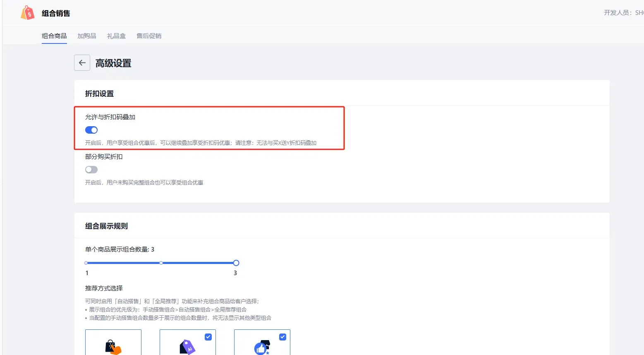The width and height of the screenshot is (644, 355).
Task: Click the 折扣设置 section heading
Action: [x=99, y=94]
